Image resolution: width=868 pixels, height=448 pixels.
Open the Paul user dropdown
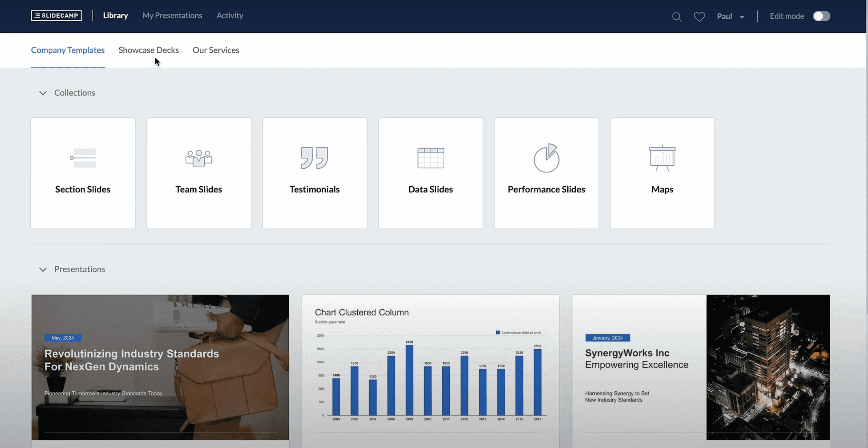[x=730, y=16]
